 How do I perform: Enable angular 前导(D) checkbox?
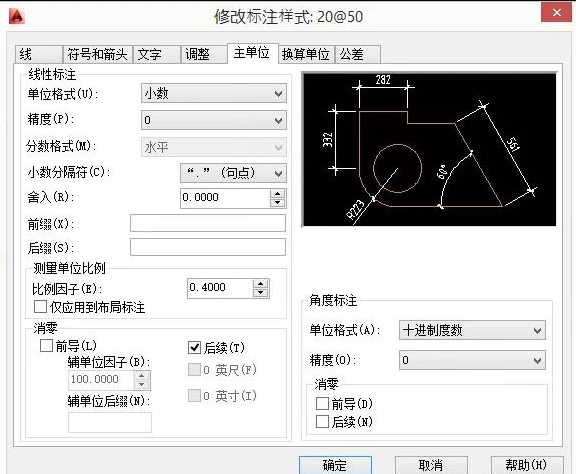(x=322, y=403)
